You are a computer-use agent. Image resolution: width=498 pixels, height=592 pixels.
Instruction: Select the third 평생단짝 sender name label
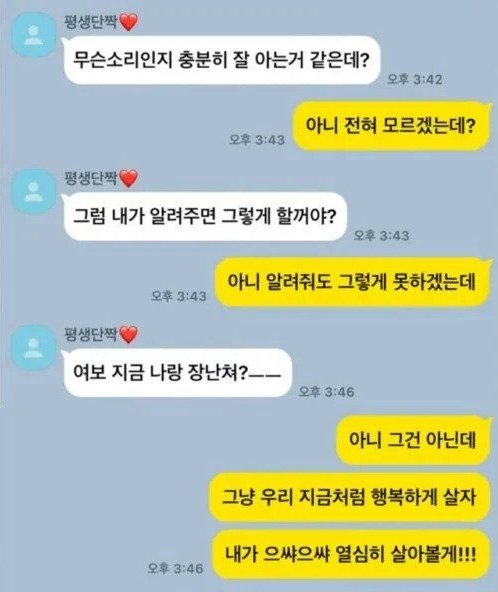(91, 335)
